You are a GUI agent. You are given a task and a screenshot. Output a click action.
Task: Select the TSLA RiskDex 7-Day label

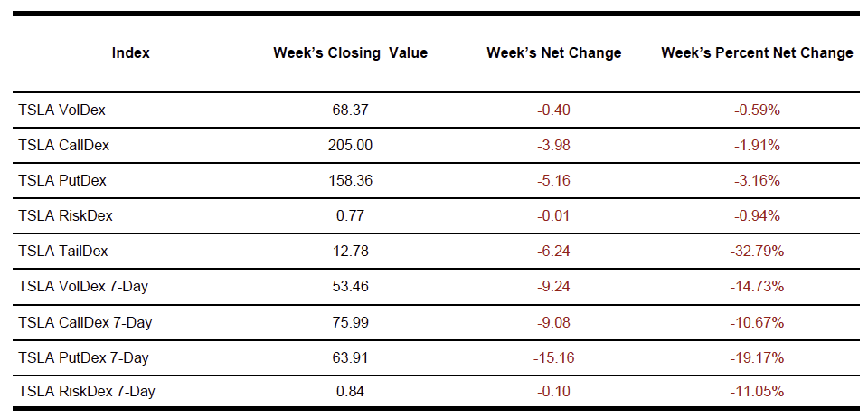click(87, 392)
